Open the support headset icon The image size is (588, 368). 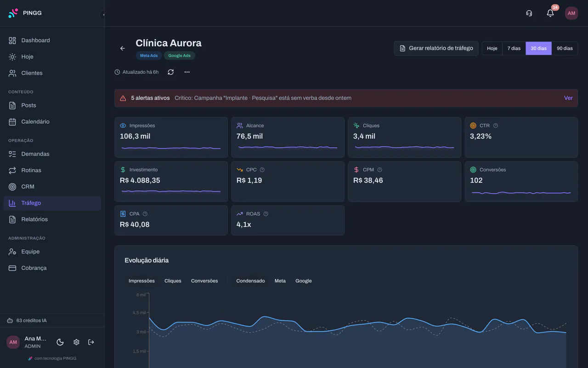tap(529, 13)
